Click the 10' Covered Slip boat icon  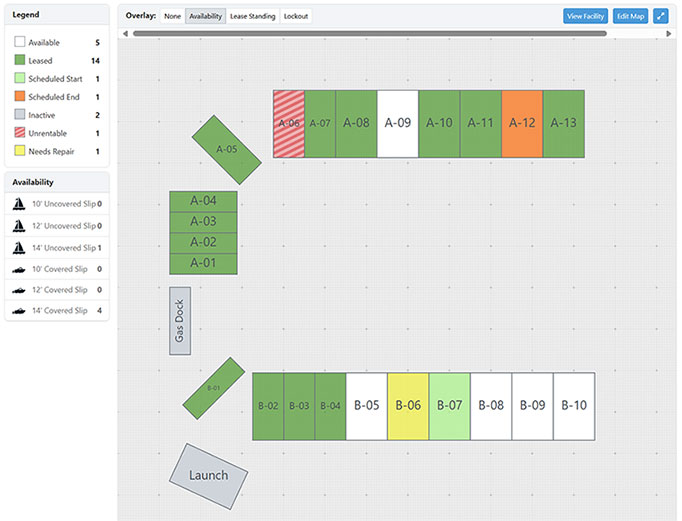click(x=19, y=269)
